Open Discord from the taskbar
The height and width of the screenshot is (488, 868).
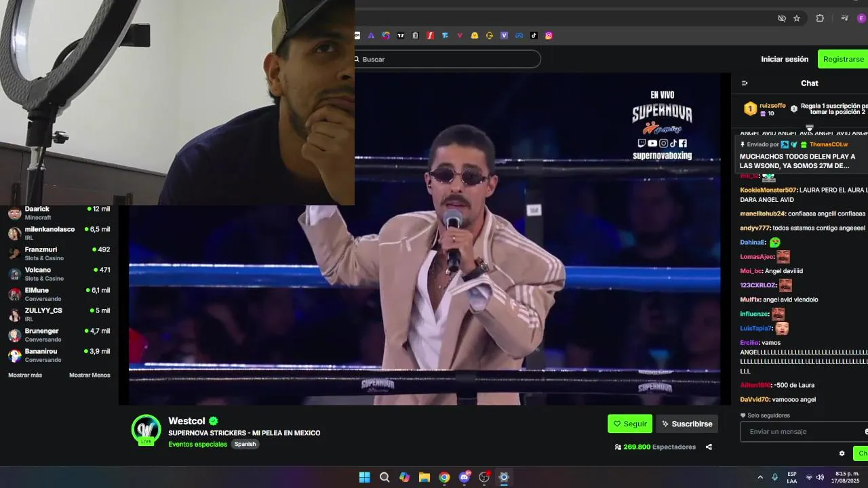point(465,477)
